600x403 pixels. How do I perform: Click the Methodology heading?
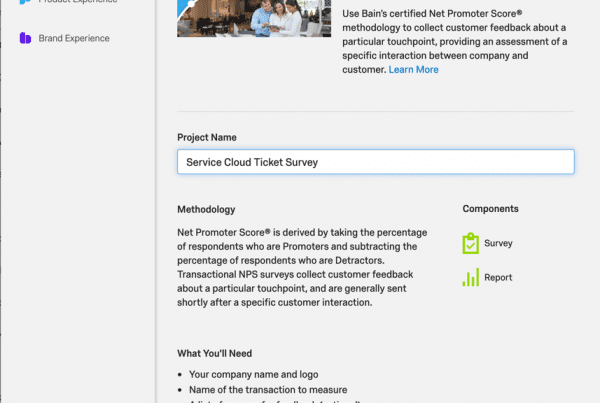206,209
